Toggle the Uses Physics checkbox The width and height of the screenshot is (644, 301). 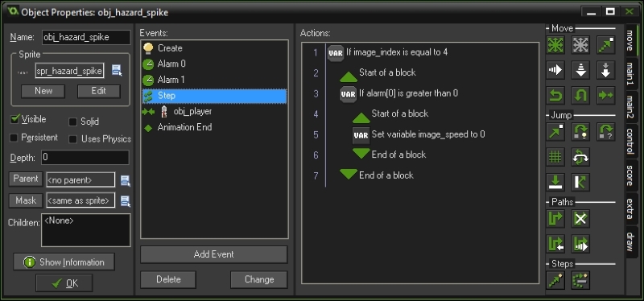point(72,139)
